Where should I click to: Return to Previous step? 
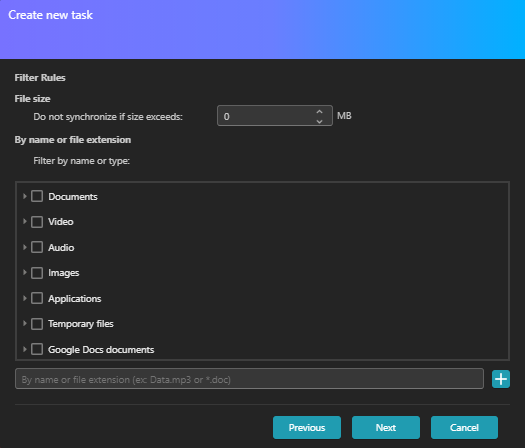click(x=307, y=428)
